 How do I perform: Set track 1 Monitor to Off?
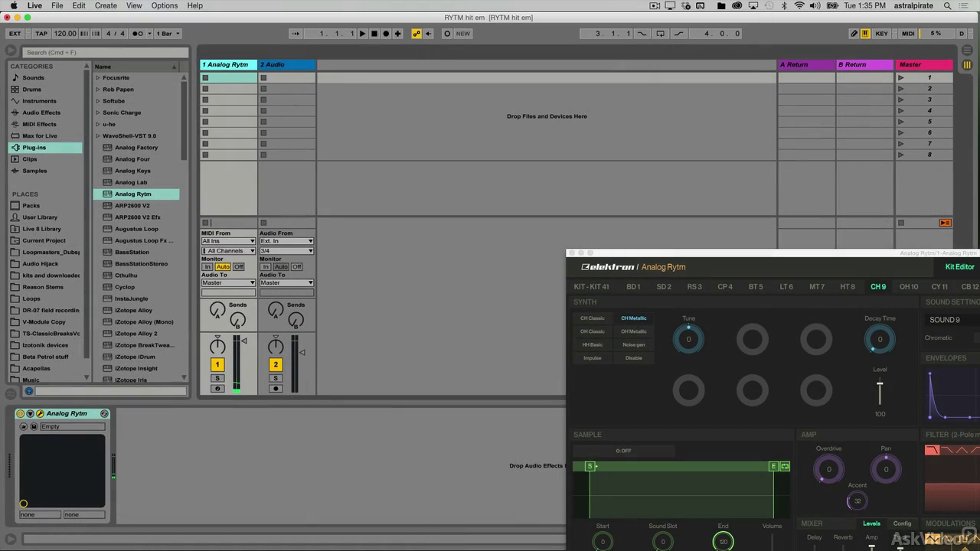point(238,267)
